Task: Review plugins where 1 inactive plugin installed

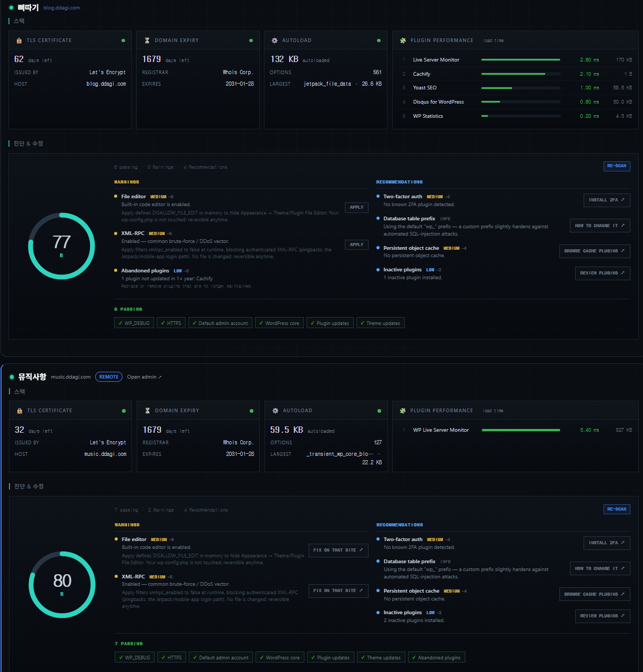Action: (x=603, y=273)
